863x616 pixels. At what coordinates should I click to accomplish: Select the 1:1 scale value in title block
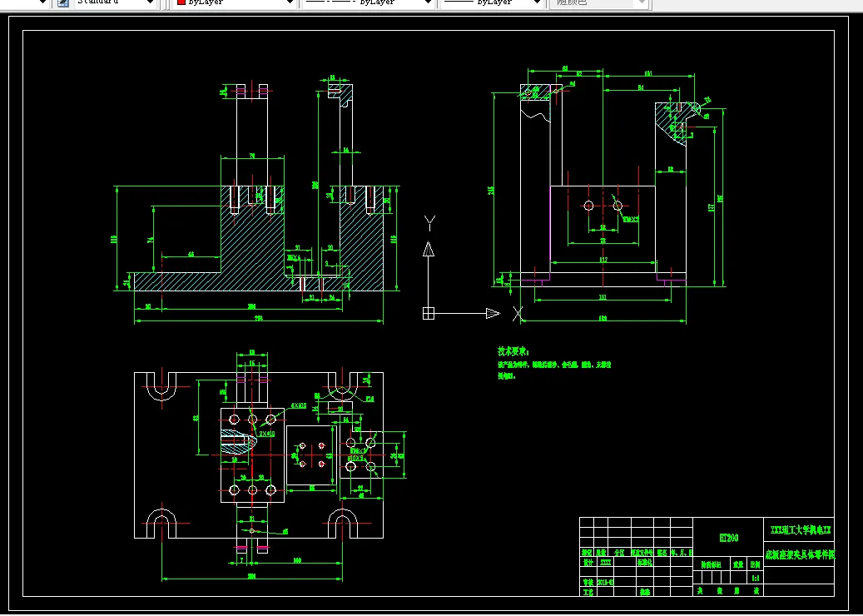(x=756, y=578)
